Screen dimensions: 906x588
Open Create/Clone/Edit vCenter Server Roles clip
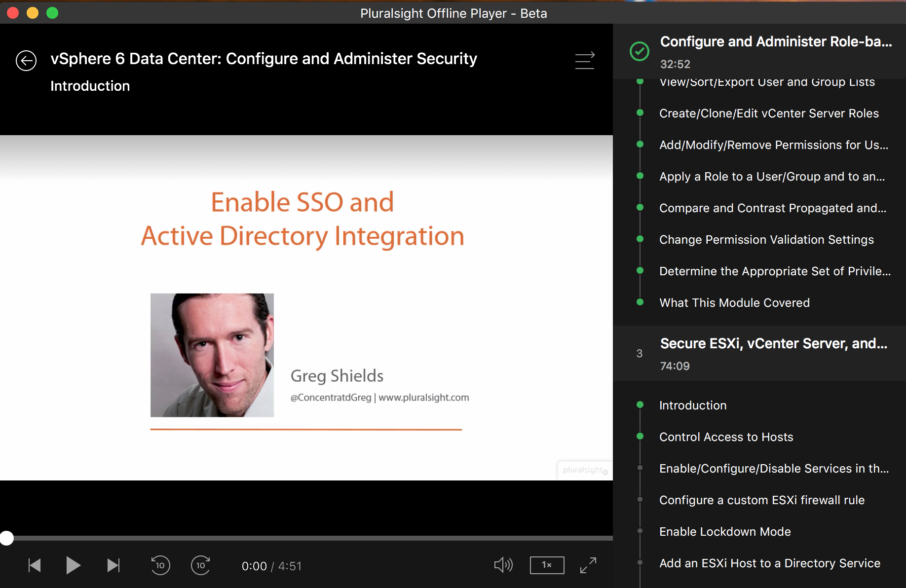(769, 113)
